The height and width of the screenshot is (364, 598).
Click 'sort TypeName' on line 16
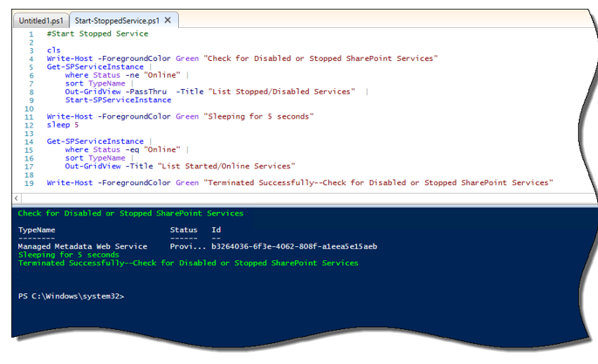(95, 158)
